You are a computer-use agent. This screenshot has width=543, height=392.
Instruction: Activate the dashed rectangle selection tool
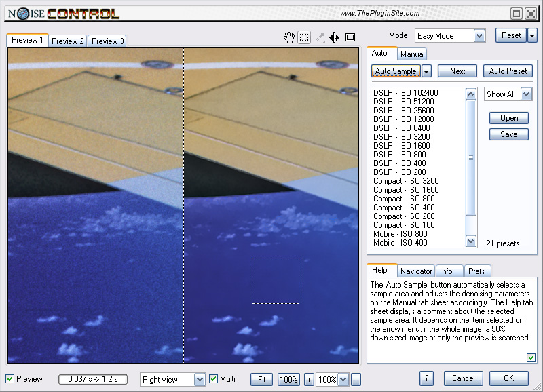[x=304, y=38]
